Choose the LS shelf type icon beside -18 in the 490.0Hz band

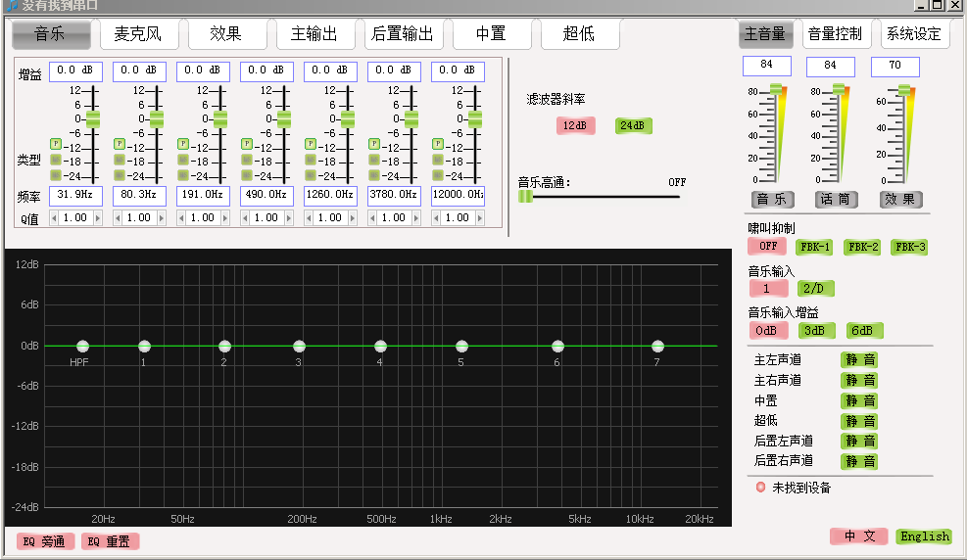click(247, 161)
